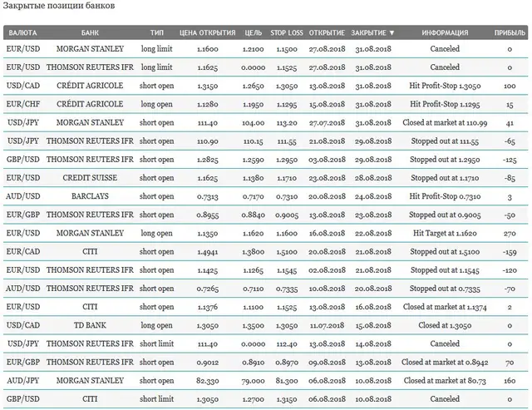Click profit value 100
Screen dimensions: 532x410
[x=510, y=86]
